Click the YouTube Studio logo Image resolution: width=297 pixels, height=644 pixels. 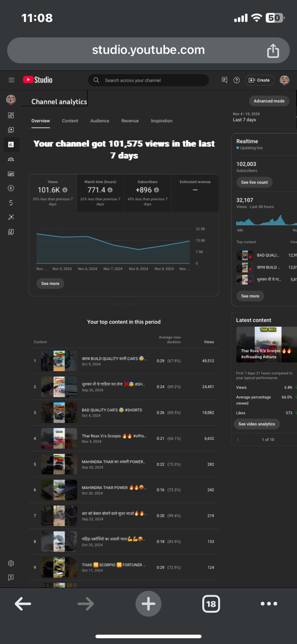(38, 80)
